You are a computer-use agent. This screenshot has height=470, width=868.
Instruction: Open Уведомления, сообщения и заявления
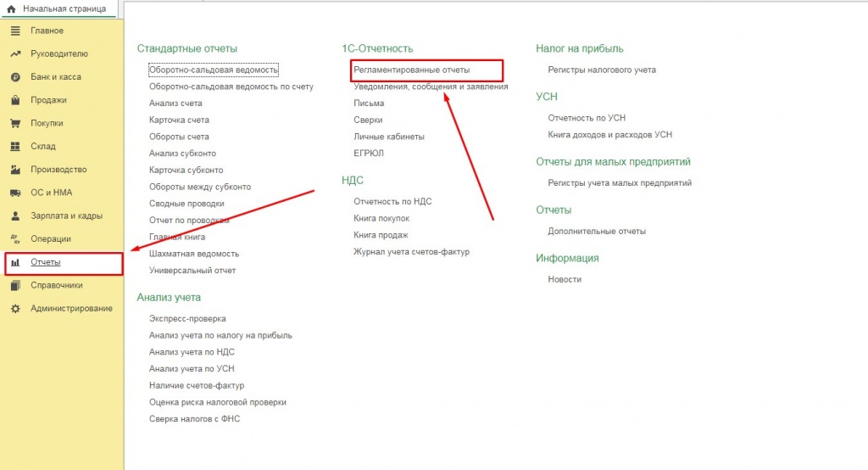(x=431, y=87)
